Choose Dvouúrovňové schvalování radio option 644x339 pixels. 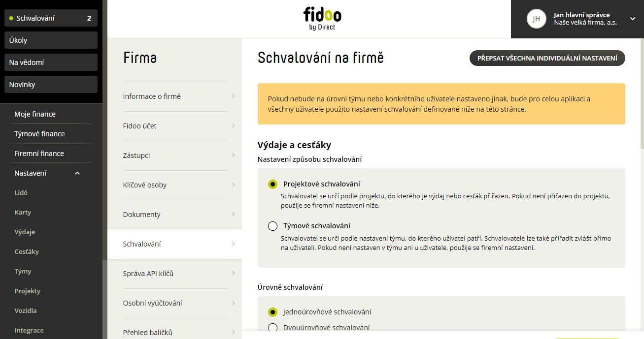tap(272, 328)
